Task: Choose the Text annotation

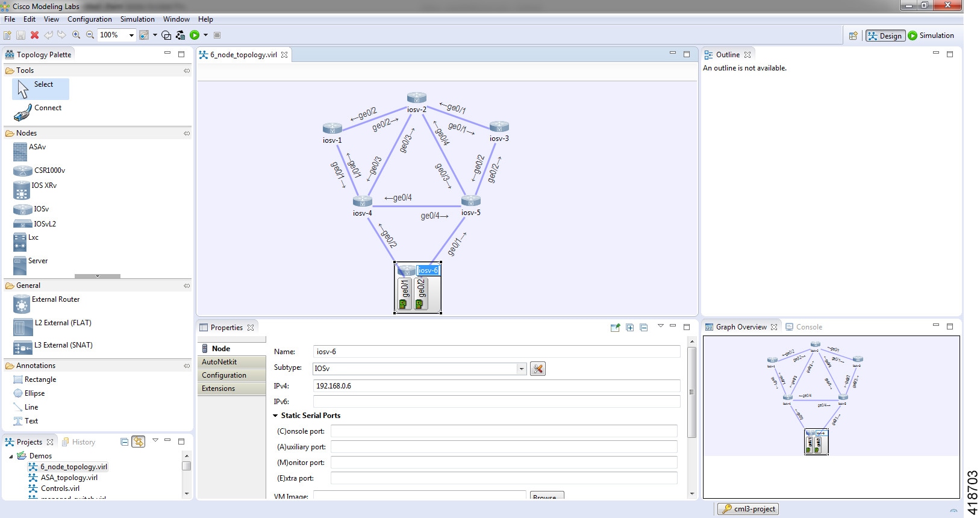Action: click(26, 421)
